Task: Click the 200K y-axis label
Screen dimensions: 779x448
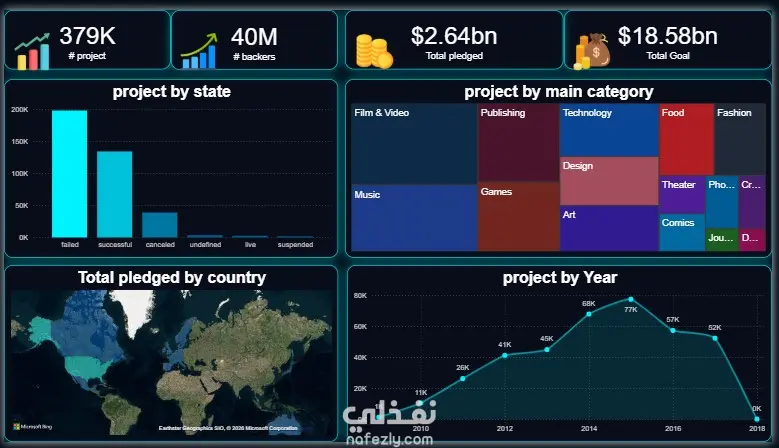Action: point(20,110)
